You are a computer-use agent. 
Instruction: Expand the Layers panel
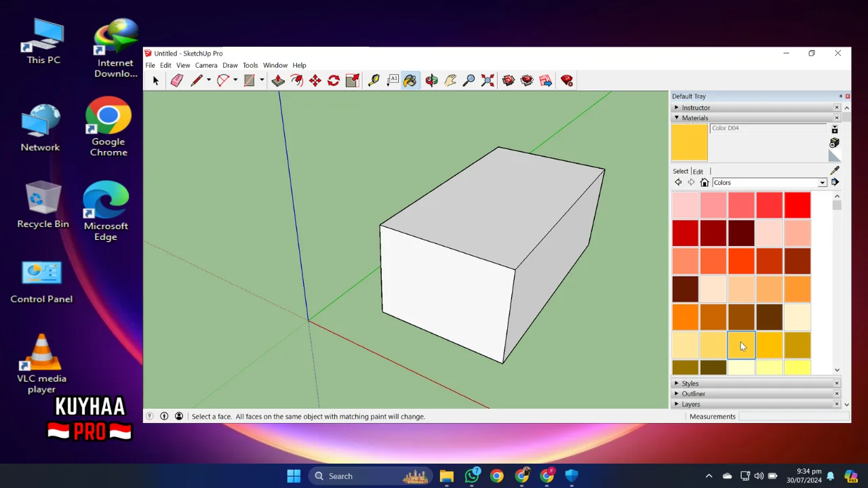(x=676, y=404)
